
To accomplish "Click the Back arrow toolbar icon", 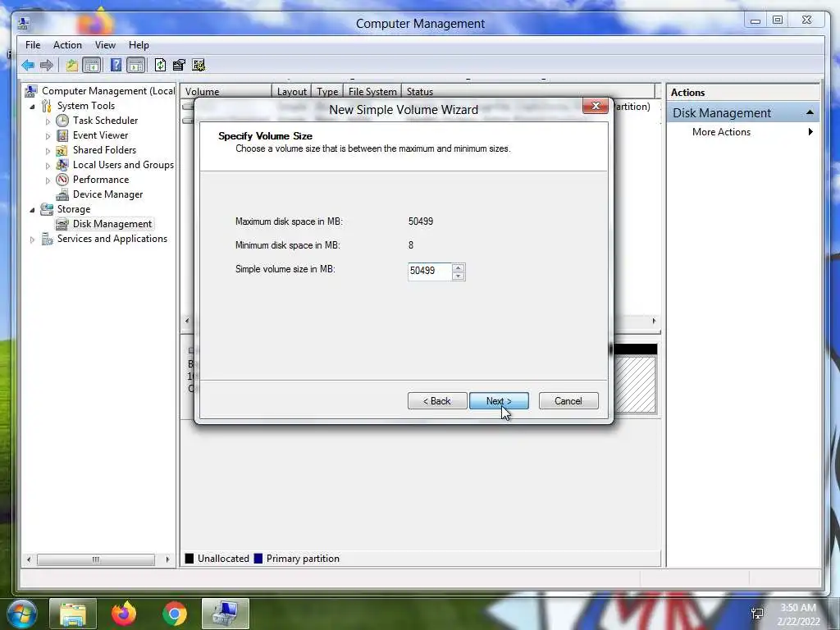I will point(28,66).
